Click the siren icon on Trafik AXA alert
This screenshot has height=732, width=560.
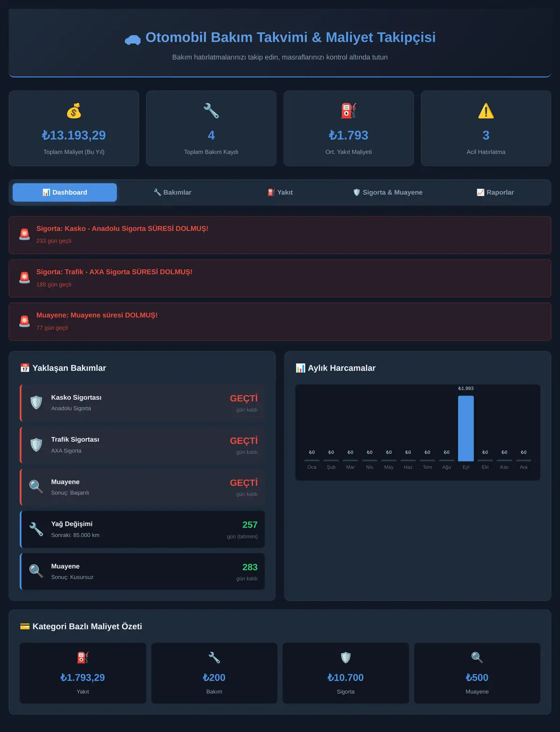click(x=25, y=278)
